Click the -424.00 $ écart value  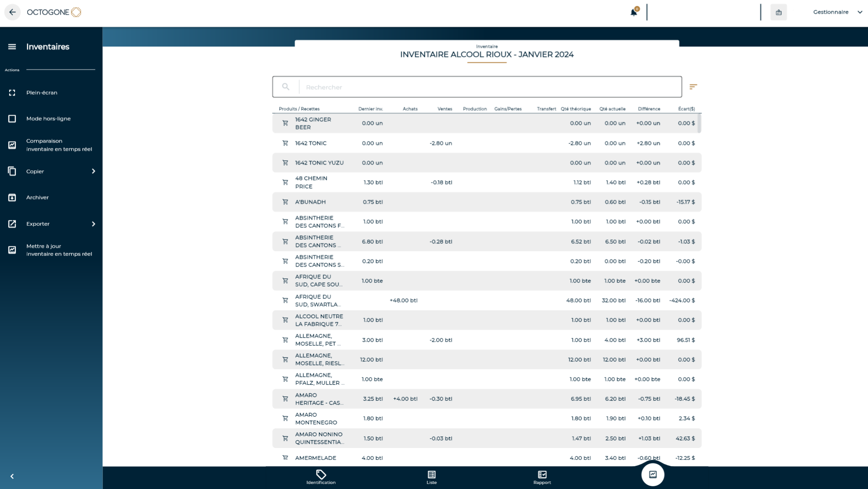coord(682,300)
